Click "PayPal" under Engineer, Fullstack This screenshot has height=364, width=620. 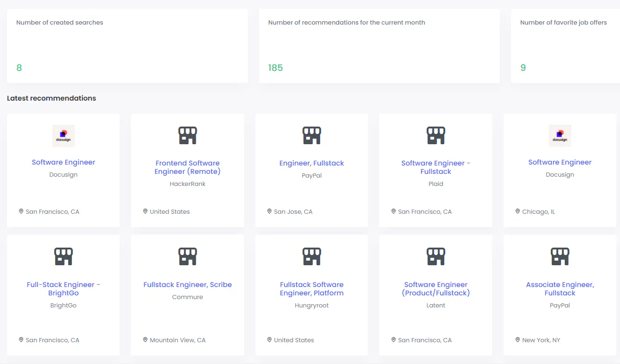click(312, 176)
